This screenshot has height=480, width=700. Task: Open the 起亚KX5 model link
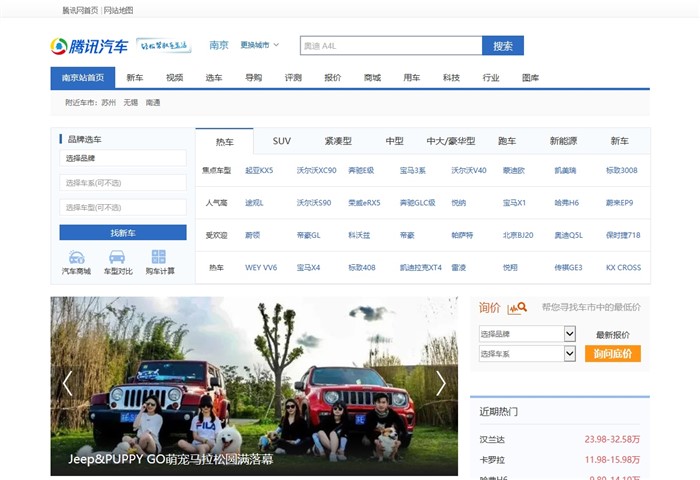259,170
